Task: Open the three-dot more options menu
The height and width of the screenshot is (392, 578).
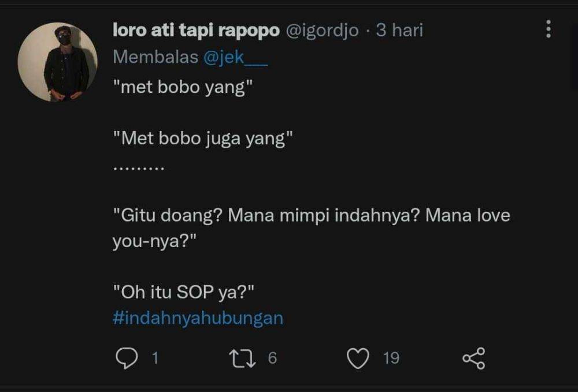Action: coord(548,29)
